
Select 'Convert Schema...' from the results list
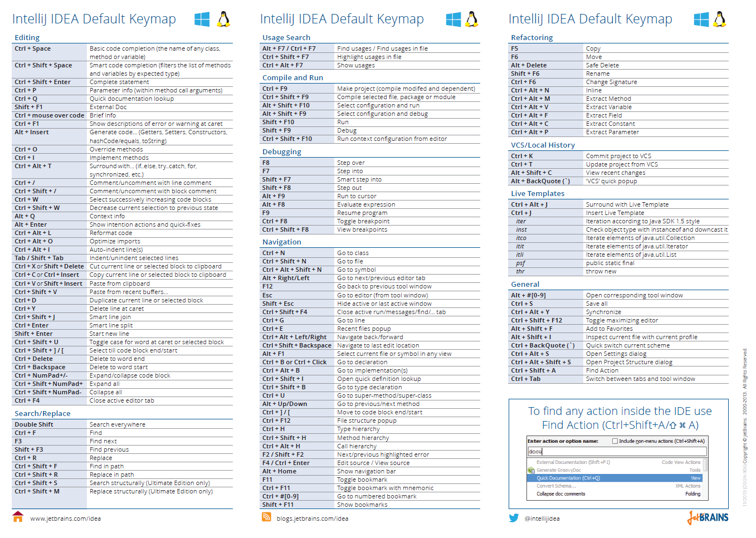pos(557,486)
